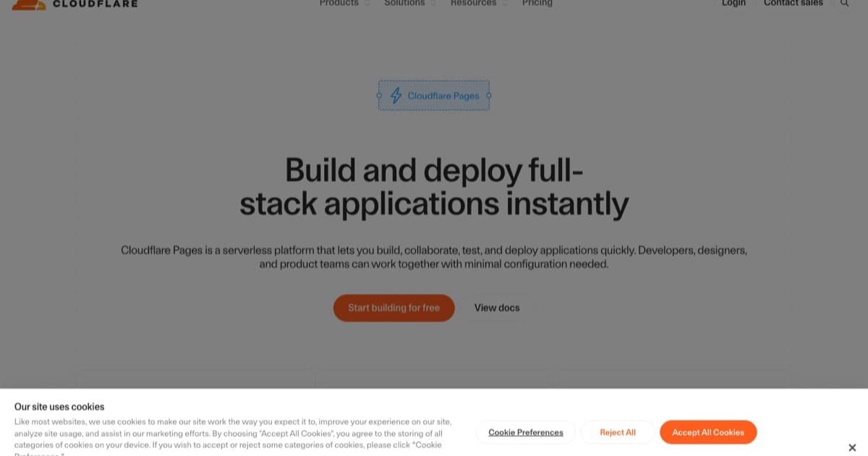Click Reject All cookies

tap(618, 432)
